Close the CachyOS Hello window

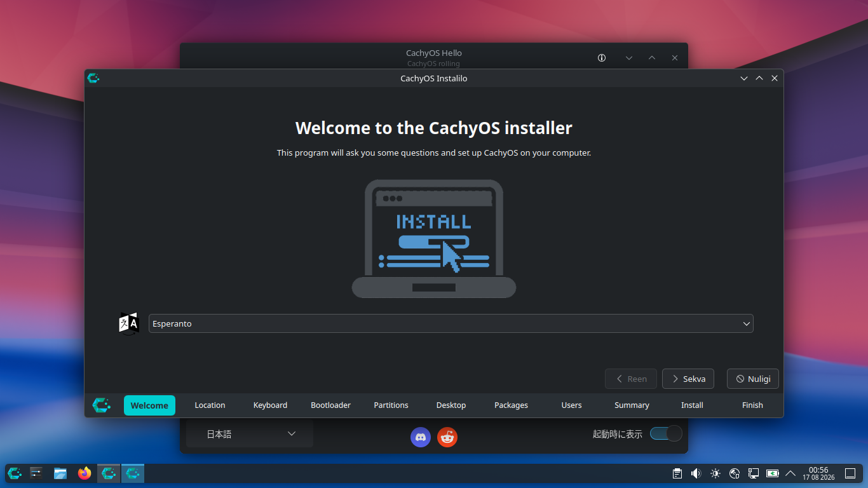675,58
